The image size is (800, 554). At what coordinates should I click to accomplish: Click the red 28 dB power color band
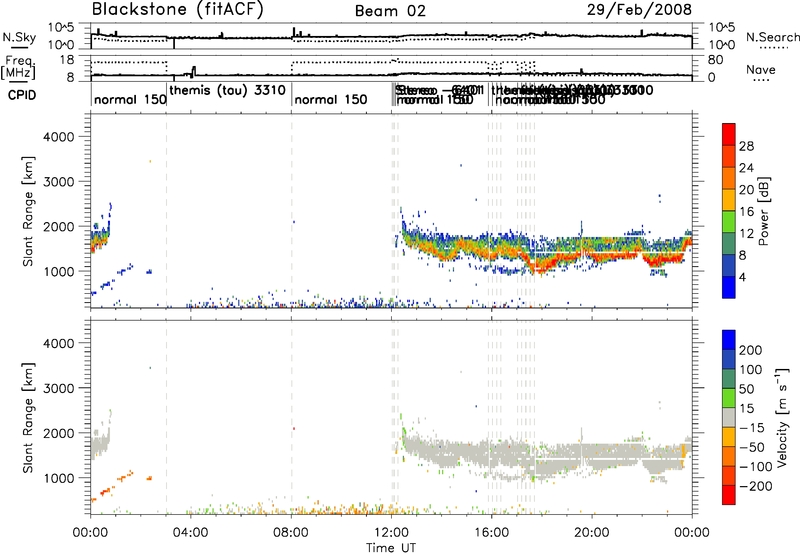[729, 135]
